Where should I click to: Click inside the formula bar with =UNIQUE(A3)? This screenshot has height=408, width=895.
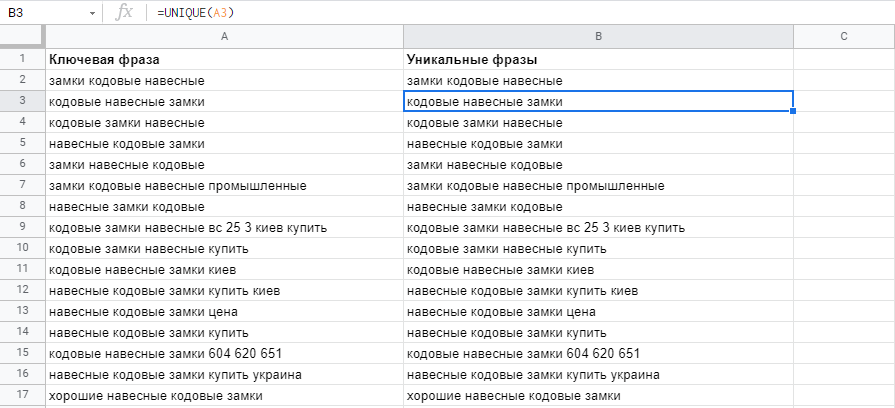(x=525, y=13)
